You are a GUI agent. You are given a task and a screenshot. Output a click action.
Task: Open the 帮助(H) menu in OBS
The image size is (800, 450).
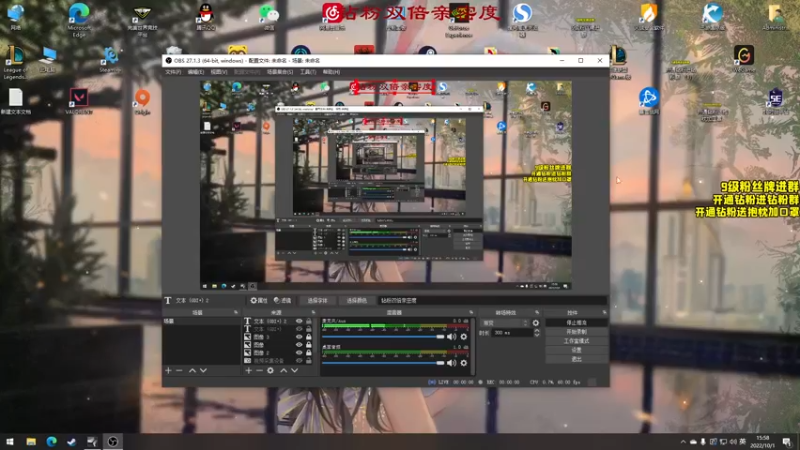tap(331, 72)
